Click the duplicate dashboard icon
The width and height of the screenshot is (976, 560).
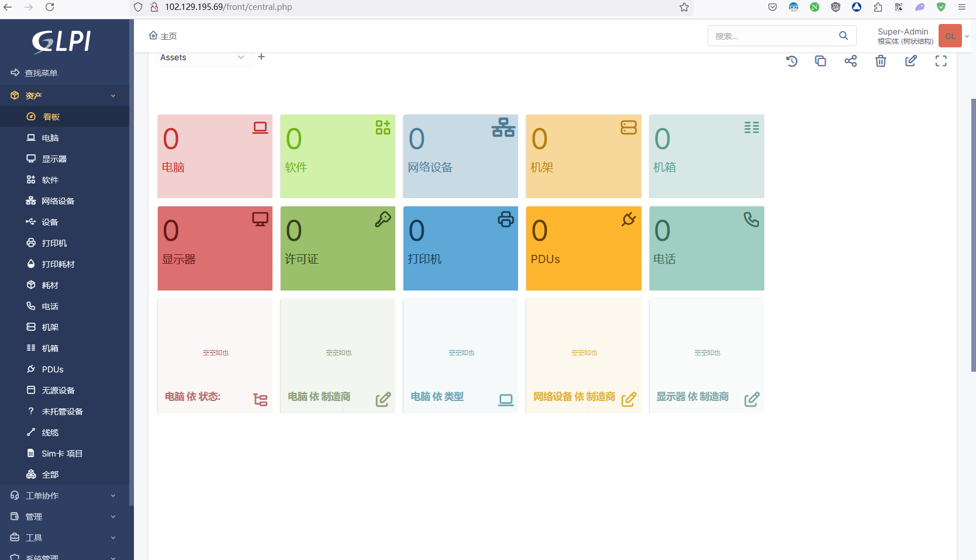820,61
